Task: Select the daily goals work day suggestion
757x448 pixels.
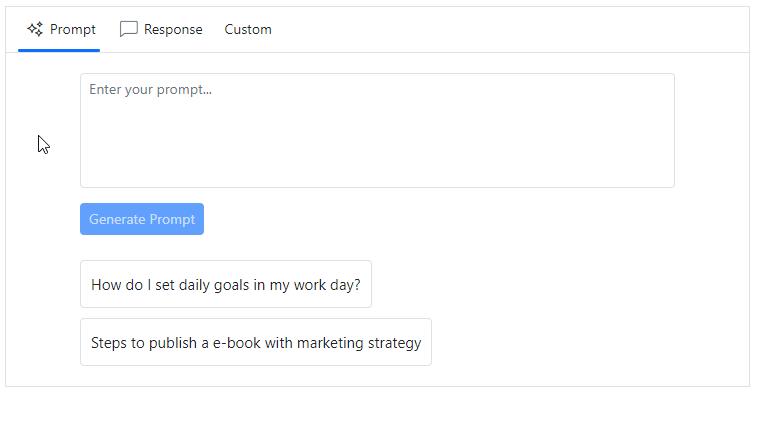Action: (225, 284)
